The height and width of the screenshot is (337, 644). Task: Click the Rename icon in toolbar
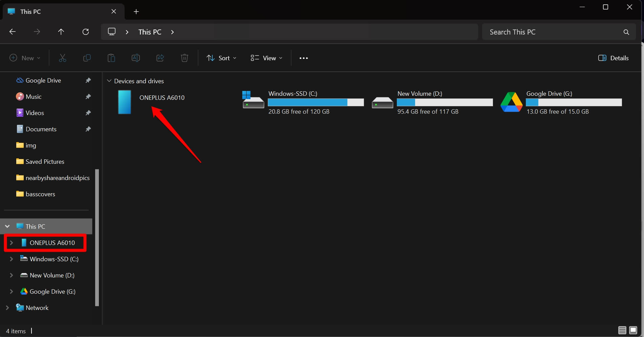(x=135, y=58)
